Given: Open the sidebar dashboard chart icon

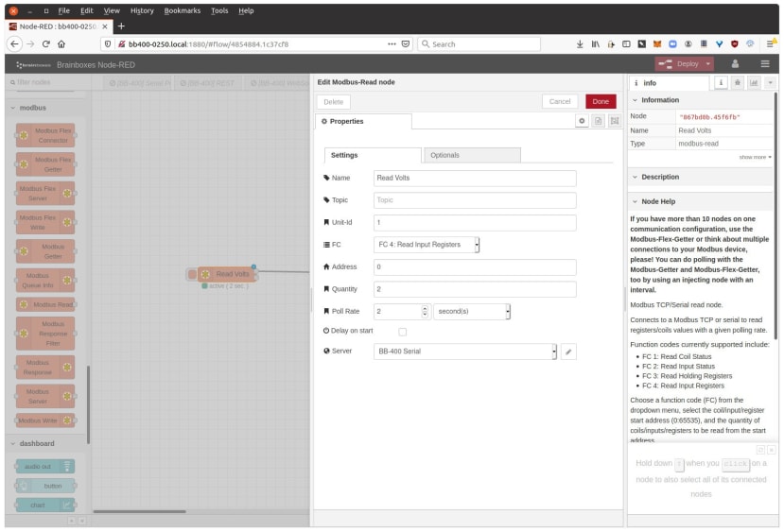Looking at the screenshot, I should click(754, 83).
